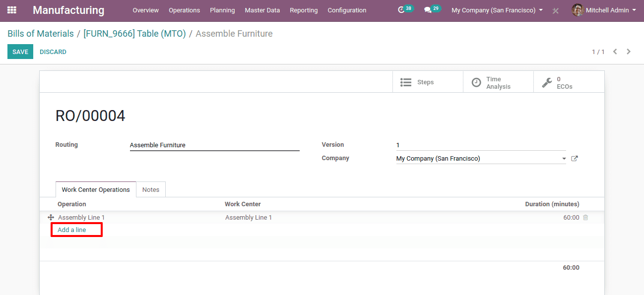This screenshot has height=295, width=644.
Task: Click the SAVE button
Action: 20,52
